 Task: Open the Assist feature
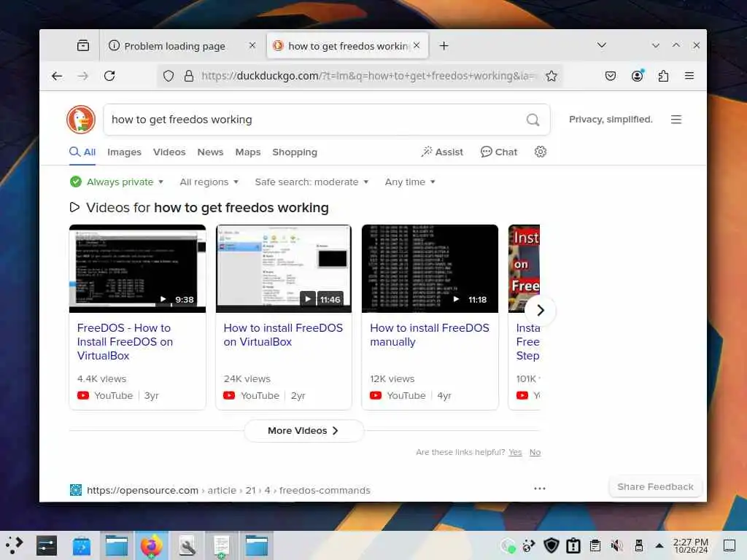tap(441, 152)
